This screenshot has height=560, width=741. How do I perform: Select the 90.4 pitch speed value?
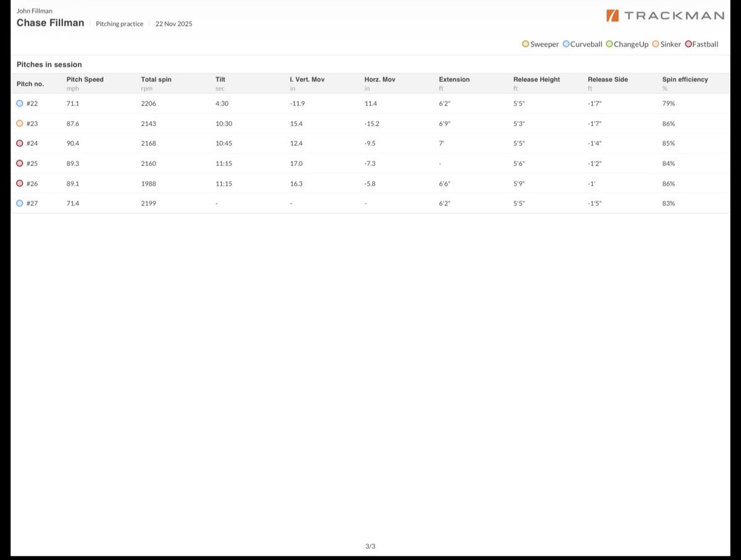click(73, 143)
